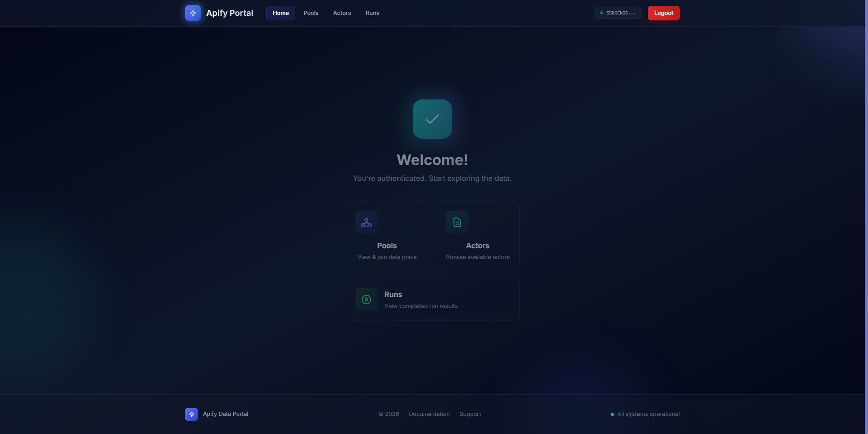This screenshot has width=868, height=434.
Task: Click the footer Apify lightning logo
Action: pyautogui.click(x=191, y=414)
